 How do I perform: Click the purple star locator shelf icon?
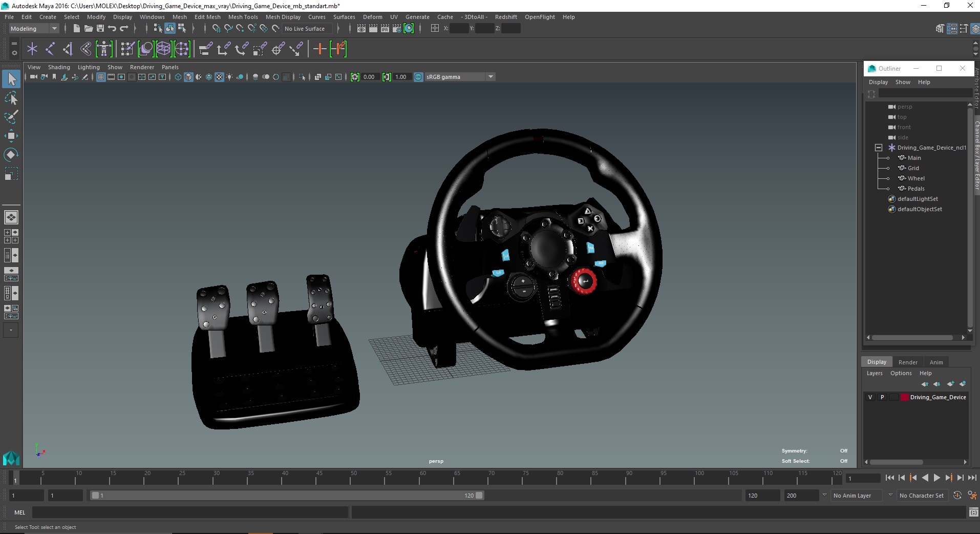[x=32, y=49]
